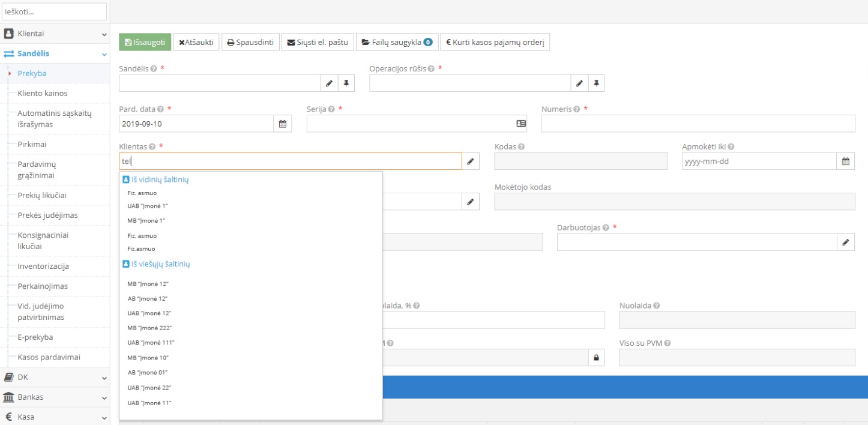
Task: Edit the Darbuotojas field with pencil icon
Action: coord(845,242)
